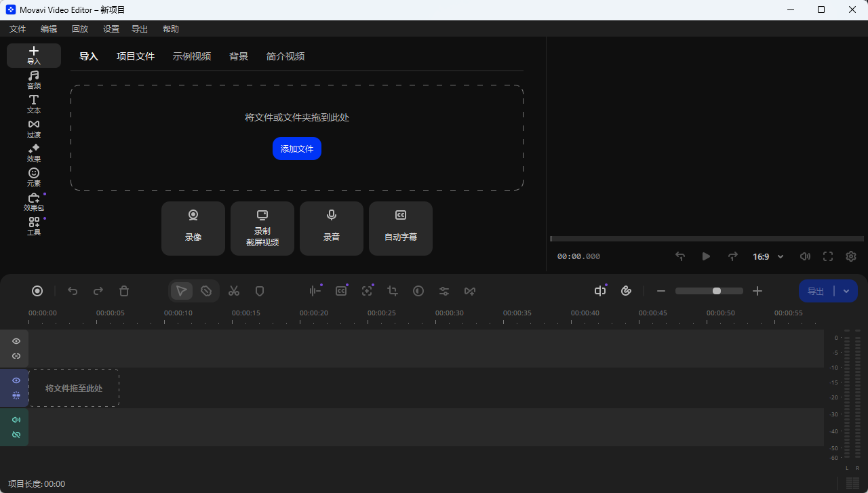Screen dimensions: 868x493
Task: Click the 00:00:30 mark on timeline ruler
Action: [450, 313]
